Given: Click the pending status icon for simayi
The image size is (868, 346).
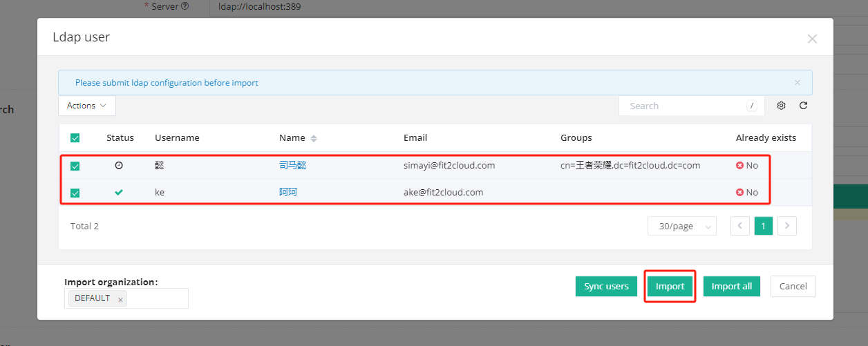Looking at the screenshot, I should tap(119, 166).
